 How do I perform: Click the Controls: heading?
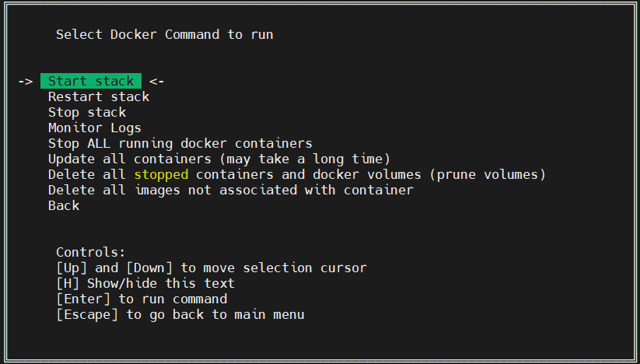point(90,252)
